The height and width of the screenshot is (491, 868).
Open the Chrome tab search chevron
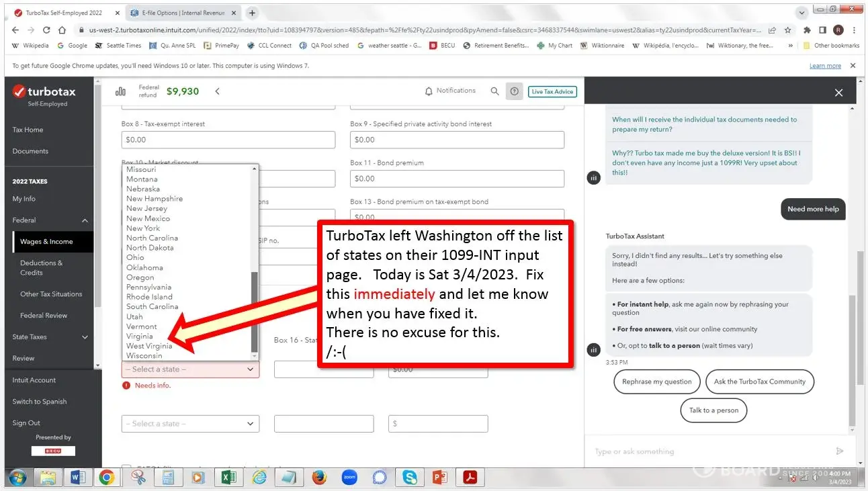[x=801, y=13]
